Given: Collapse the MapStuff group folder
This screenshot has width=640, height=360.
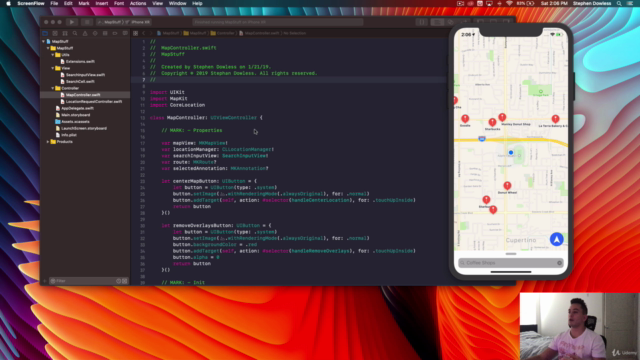Looking at the screenshot, I should click(x=48, y=48).
